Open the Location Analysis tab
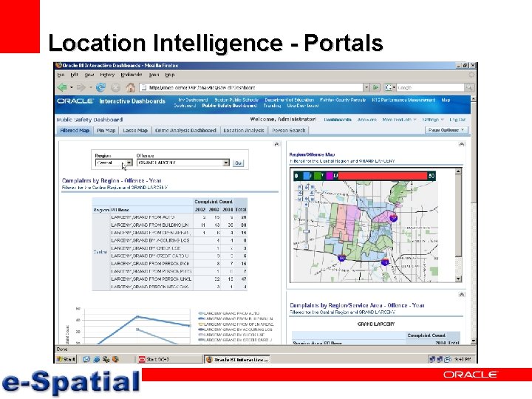 (244, 130)
